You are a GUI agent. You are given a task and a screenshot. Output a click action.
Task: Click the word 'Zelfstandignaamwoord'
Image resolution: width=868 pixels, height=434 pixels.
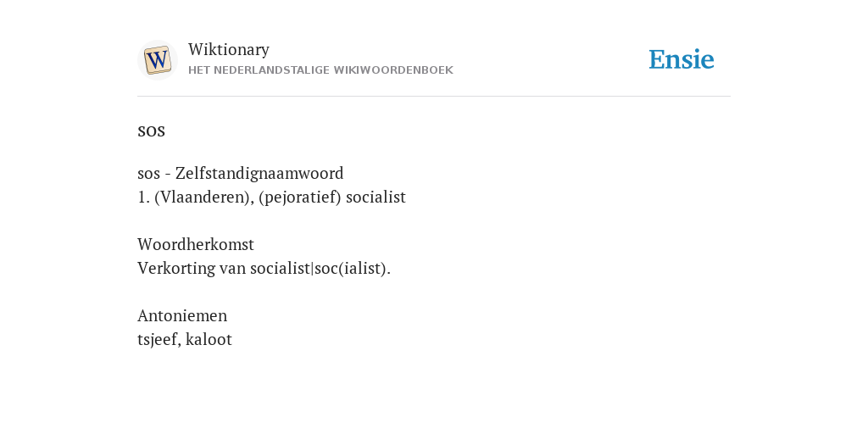pos(259,173)
